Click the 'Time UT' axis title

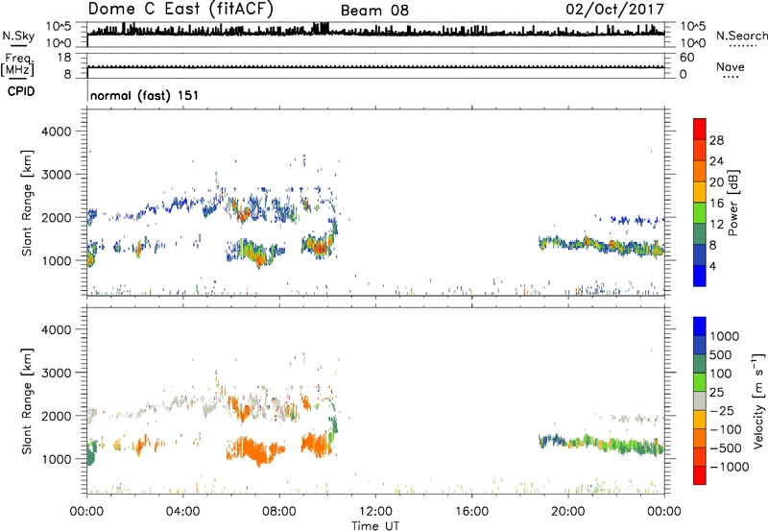pos(375,526)
